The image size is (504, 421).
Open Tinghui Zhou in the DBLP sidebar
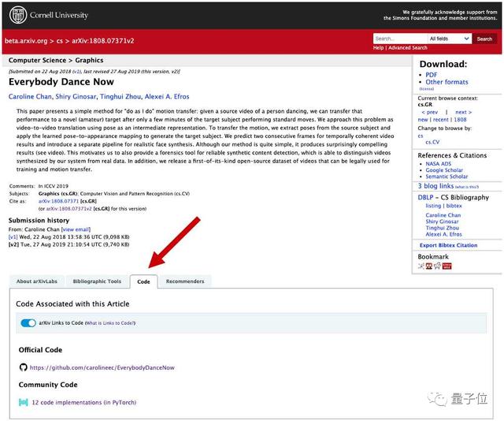pos(443,228)
